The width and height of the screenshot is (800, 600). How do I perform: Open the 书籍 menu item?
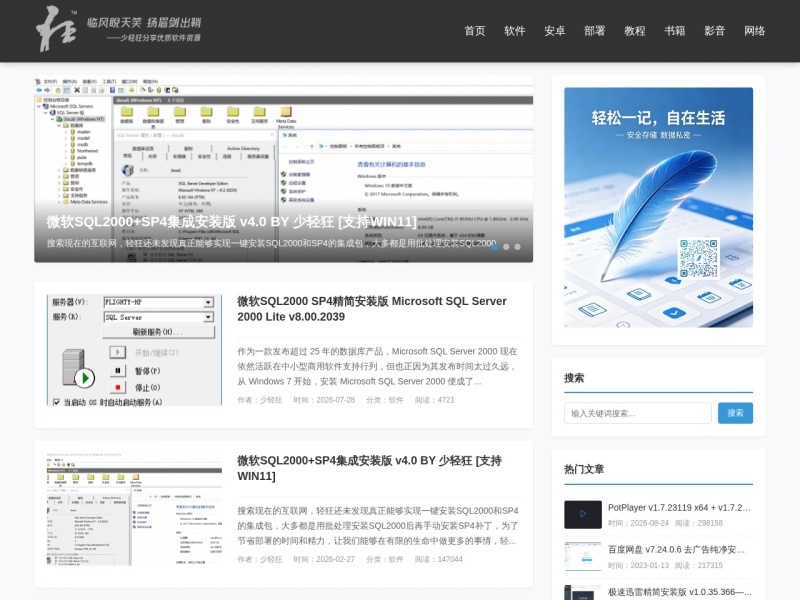[674, 31]
